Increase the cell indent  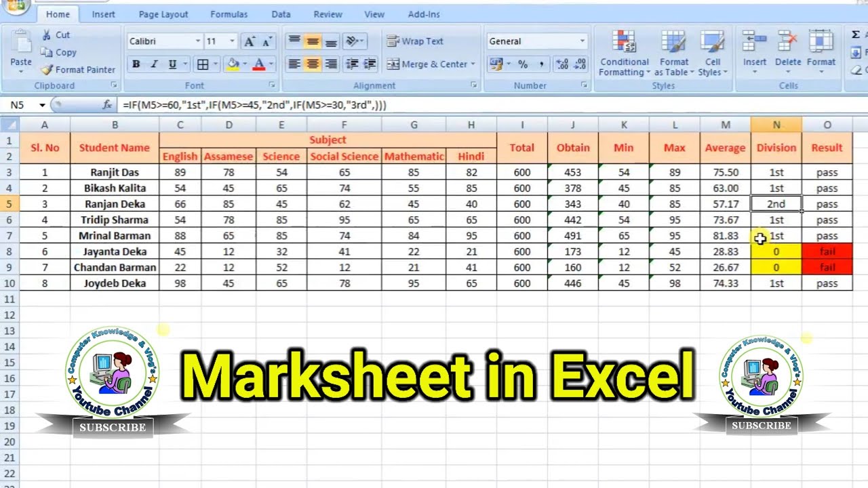pos(370,64)
